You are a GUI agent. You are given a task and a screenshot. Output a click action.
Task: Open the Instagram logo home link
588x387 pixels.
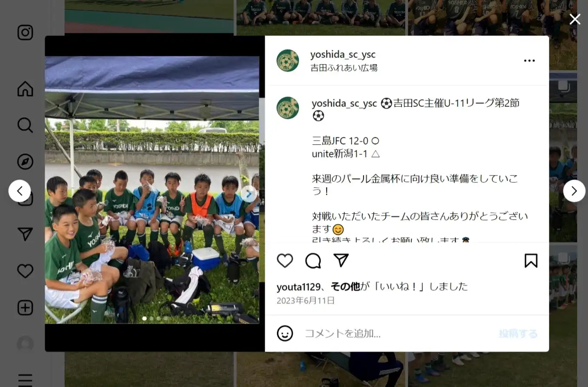[x=25, y=33]
